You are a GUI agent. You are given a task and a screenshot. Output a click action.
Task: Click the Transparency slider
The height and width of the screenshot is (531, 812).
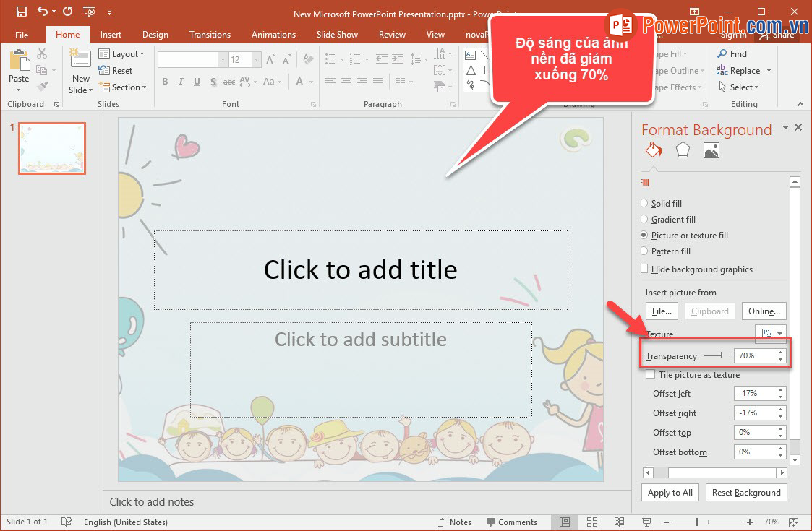point(716,355)
